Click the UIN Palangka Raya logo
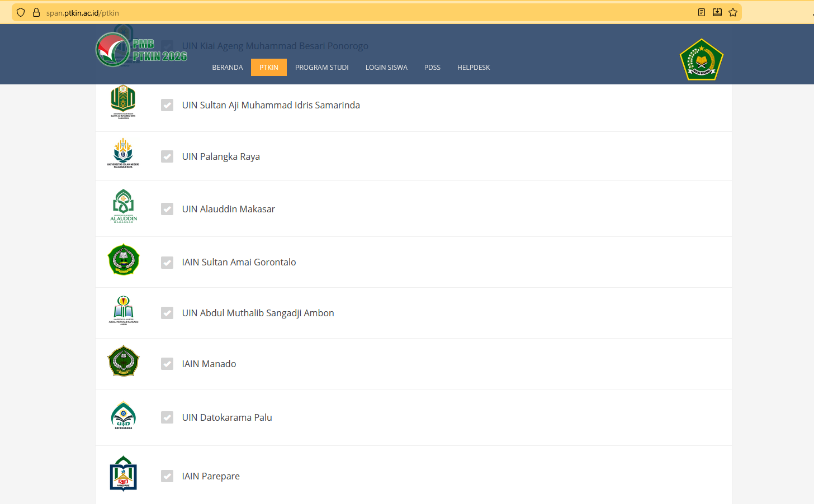This screenshot has height=504, width=814. (x=123, y=153)
